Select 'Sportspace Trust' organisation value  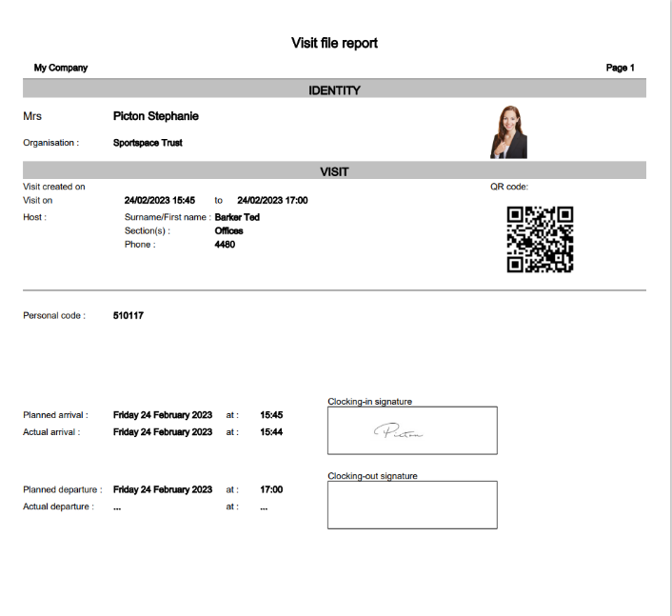tap(148, 143)
